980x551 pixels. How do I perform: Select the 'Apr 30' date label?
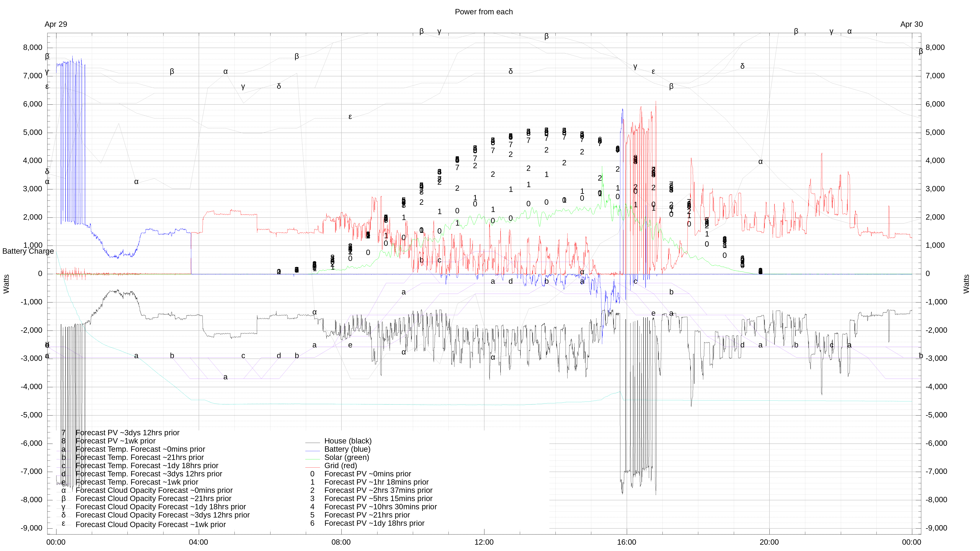tap(911, 24)
